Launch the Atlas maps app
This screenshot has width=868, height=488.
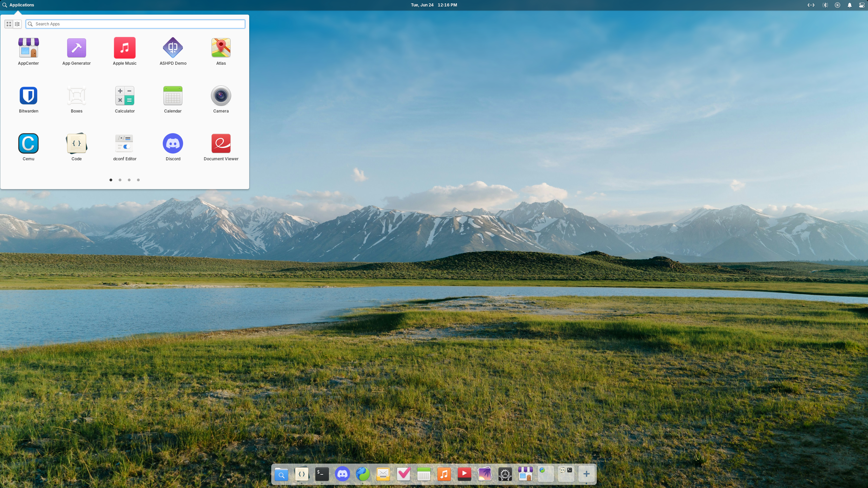(221, 48)
